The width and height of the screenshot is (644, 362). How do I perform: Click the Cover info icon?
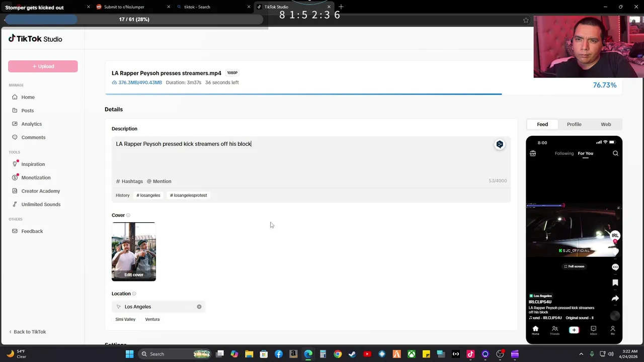pyautogui.click(x=128, y=215)
